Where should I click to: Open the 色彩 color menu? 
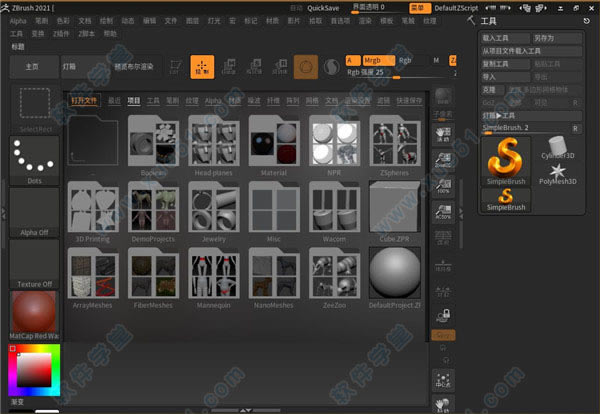click(x=63, y=21)
